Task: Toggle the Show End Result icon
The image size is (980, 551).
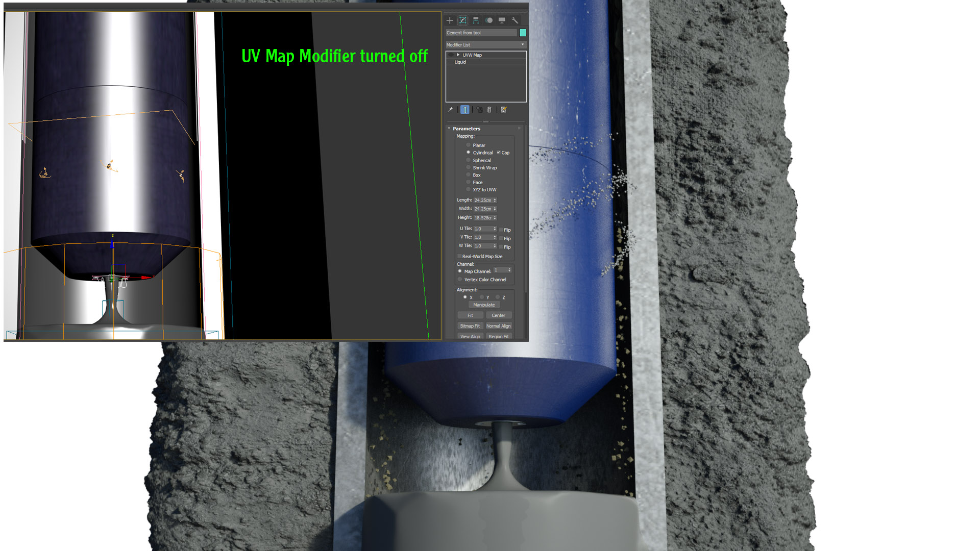Action: tap(465, 109)
